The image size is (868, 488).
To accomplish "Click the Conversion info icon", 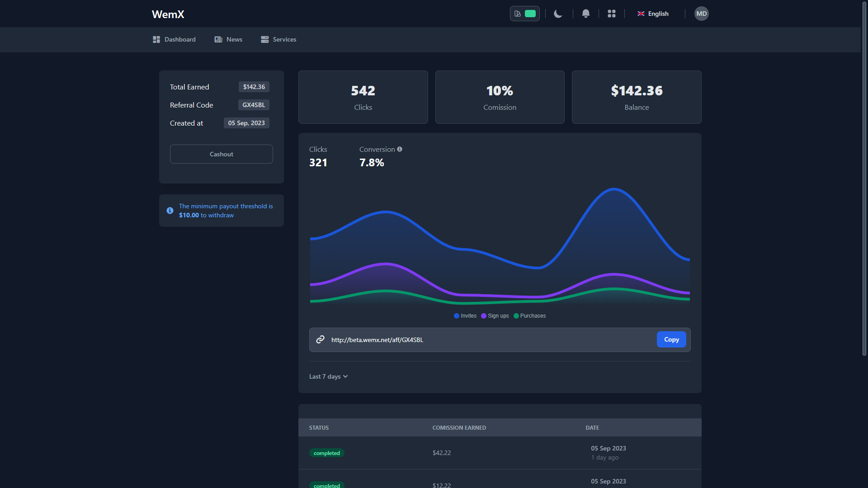I will 400,149.
